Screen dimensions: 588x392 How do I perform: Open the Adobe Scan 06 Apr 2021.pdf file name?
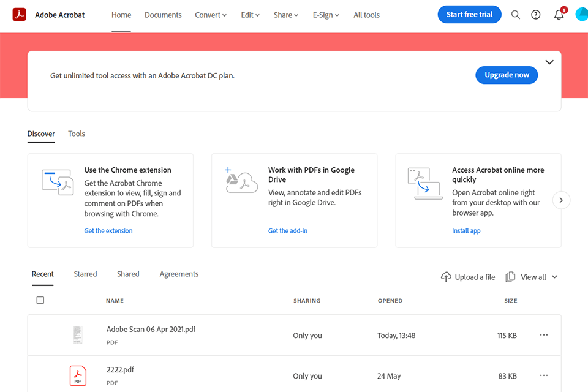[151, 329]
